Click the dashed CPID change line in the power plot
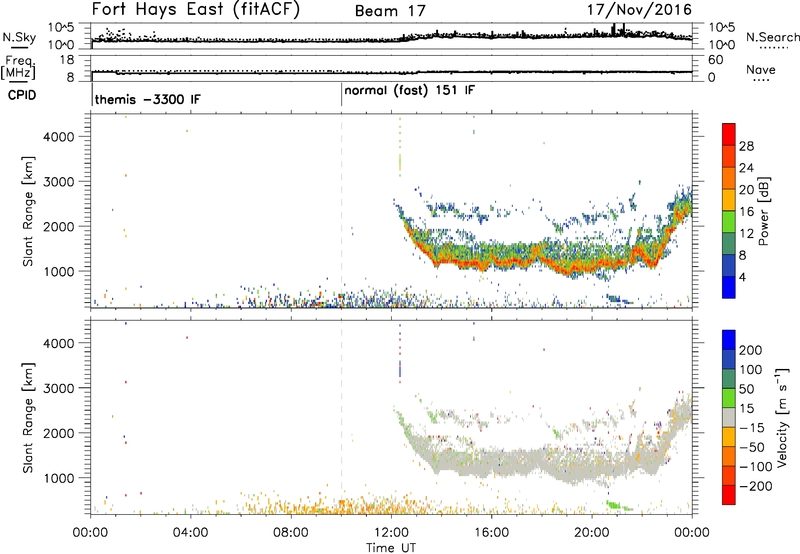 click(341, 211)
